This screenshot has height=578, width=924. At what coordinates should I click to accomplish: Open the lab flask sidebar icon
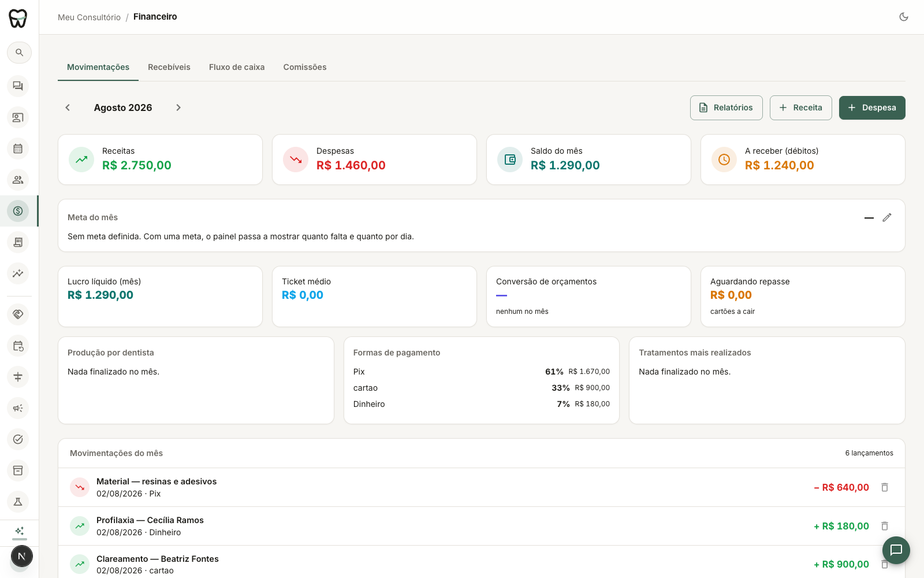point(18,502)
